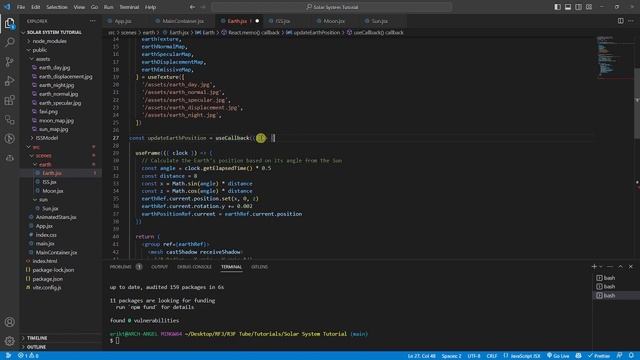Open Earth.jsx file in explorer tree

52,173
